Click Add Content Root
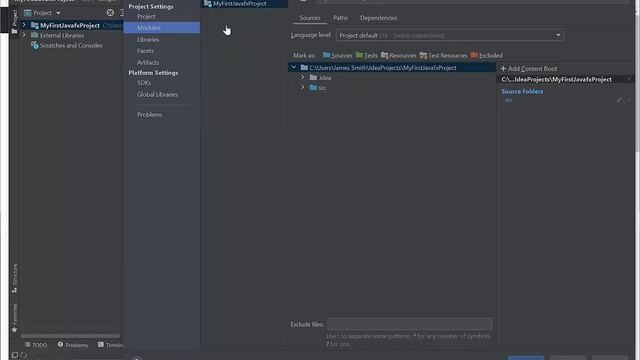 [529, 69]
